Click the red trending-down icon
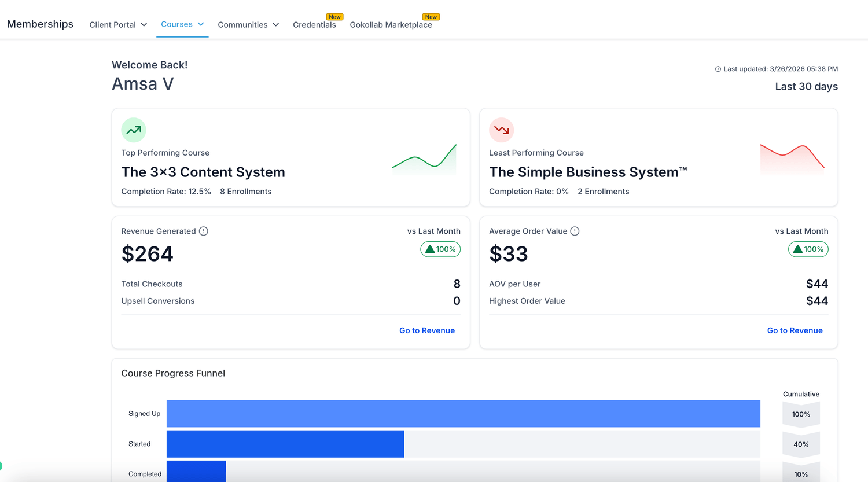Viewport: 868px width, 482px height. (502, 130)
